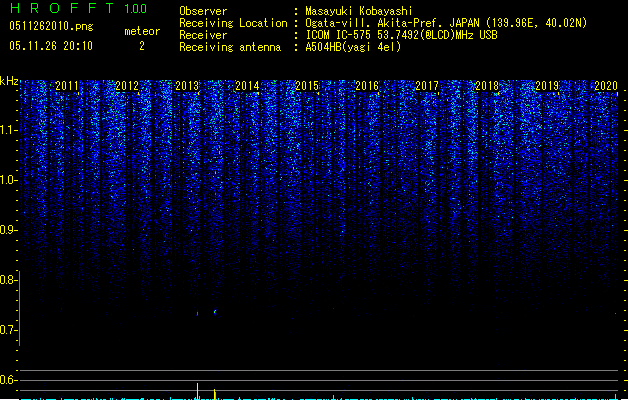
Task: Click the red meteor echo spot after 2013
Action: coord(197,313)
